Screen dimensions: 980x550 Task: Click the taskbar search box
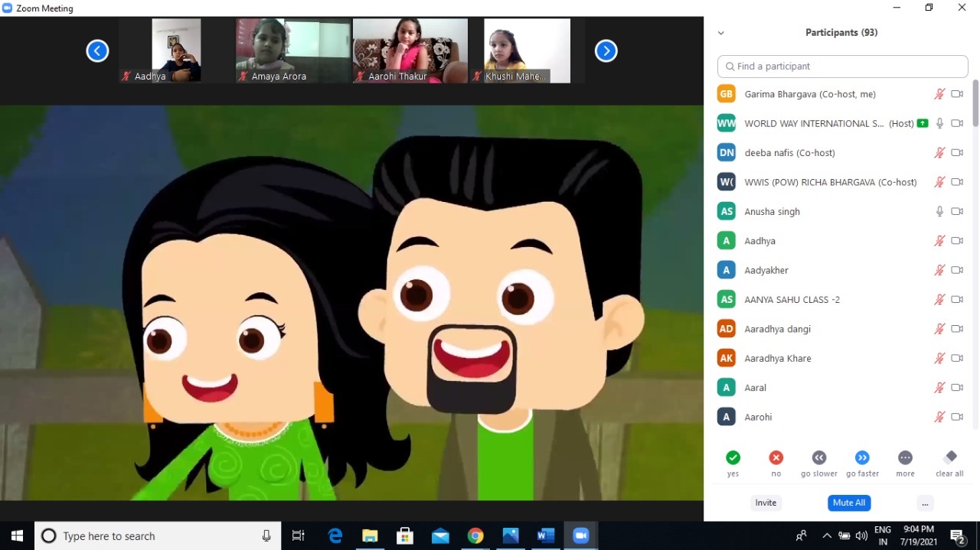158,535
